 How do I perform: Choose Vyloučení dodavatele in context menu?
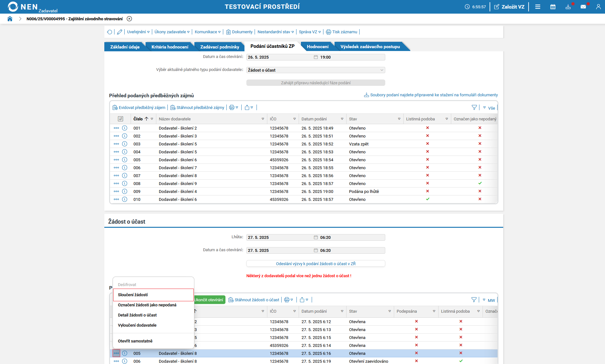click(x=137, y=325)
